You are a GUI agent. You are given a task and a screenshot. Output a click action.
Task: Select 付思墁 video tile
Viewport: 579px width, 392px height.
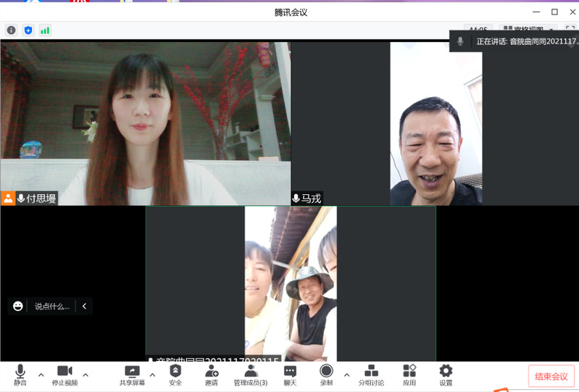146,123
